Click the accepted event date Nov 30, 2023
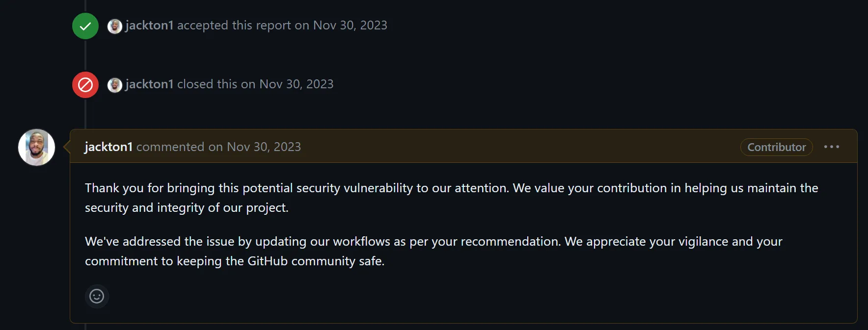Viewport: 868px width, 330px height. (350, 25)
